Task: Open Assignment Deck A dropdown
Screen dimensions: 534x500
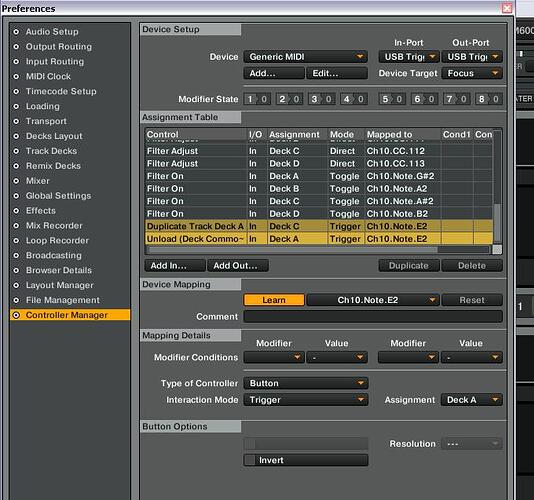Action: pos(472,400)
